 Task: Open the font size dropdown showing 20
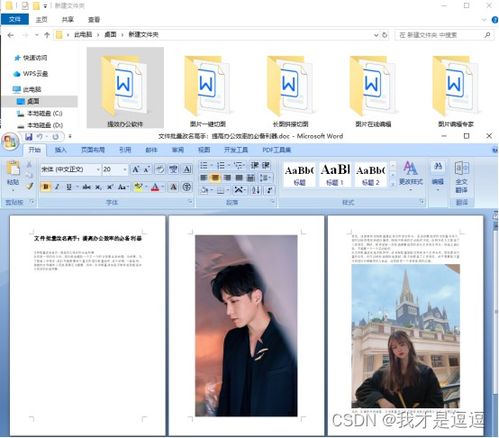[115, 169]
